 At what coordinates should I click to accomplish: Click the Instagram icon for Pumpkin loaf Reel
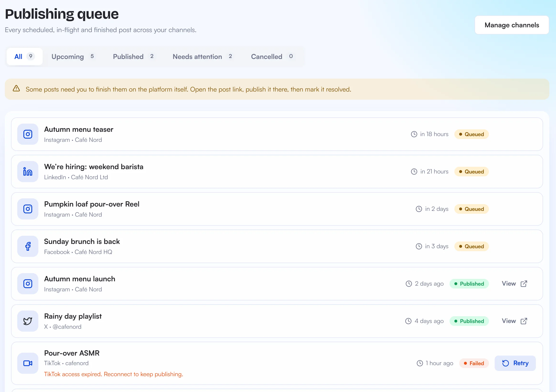28,209
